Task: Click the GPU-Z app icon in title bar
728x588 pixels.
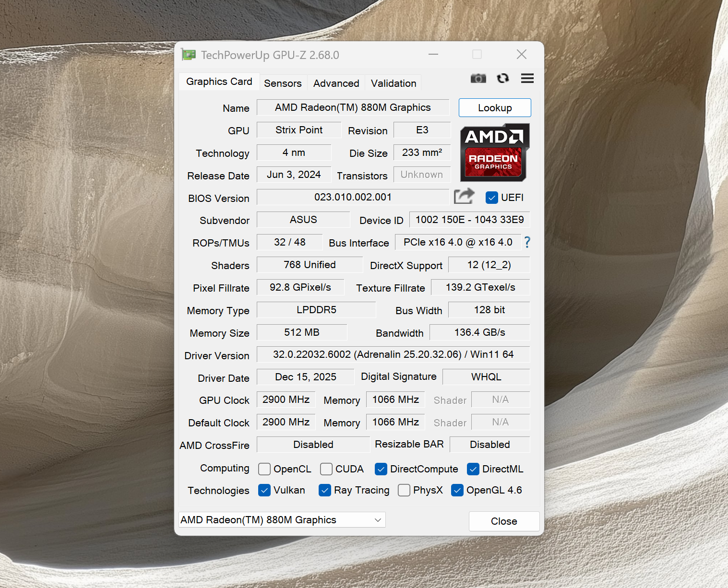Action: [189, 55]
